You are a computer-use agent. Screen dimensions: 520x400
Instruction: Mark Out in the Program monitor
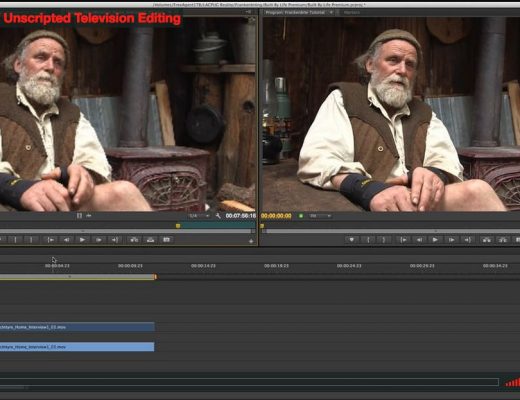pos(384,240)
